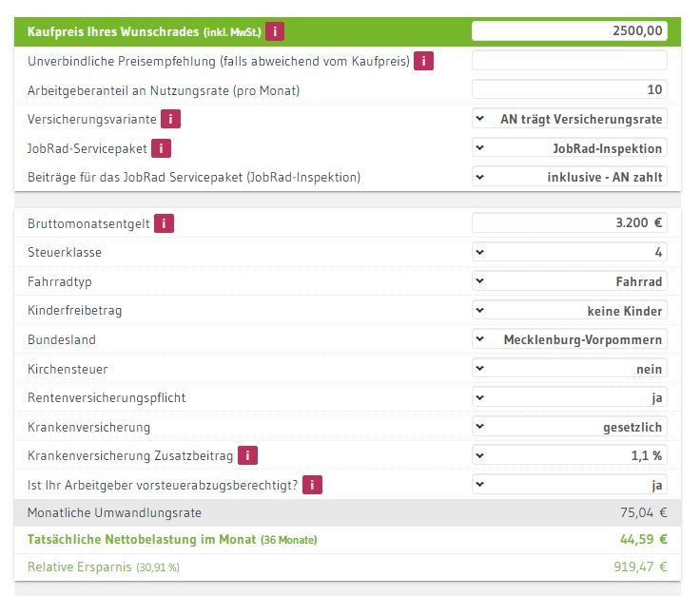Open dropdown with 'inklusive - AN zahlt'

coord(569,177)
